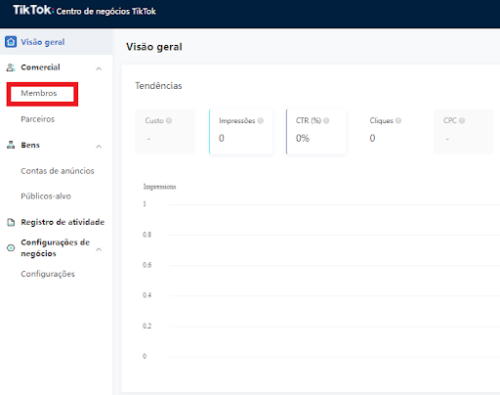Open the Parceiros page
This screenshot has width=500, height=395.
pos(38,119)
